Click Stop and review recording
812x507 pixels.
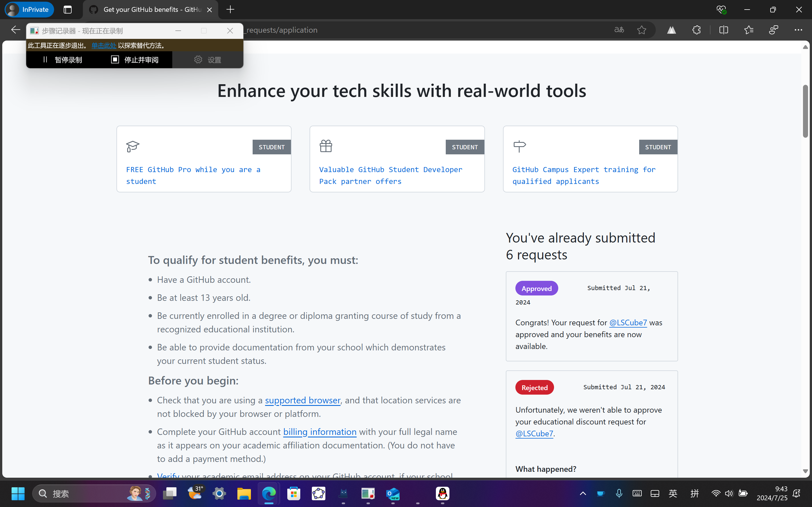coord(134,60)
